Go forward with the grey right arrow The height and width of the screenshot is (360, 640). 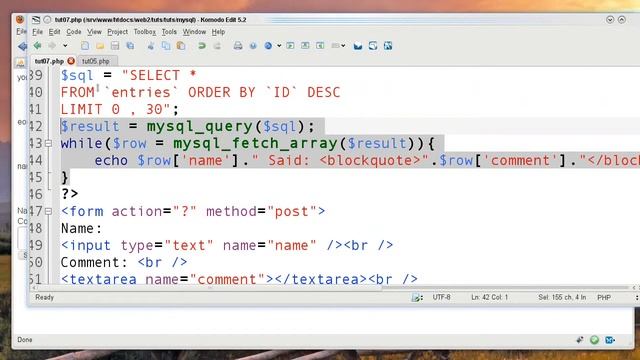(x=52, y=46)
